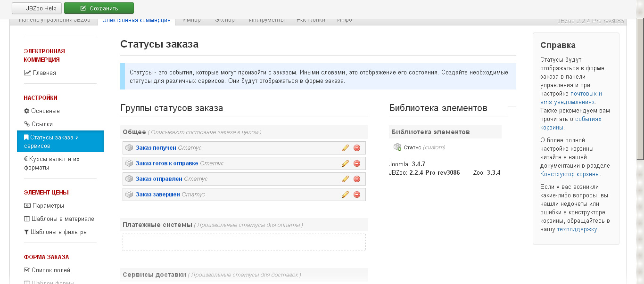This screenshot has height=284, width=644.
Task: Click the cube icon beside Заказ завершен
Action: [129, 195]
